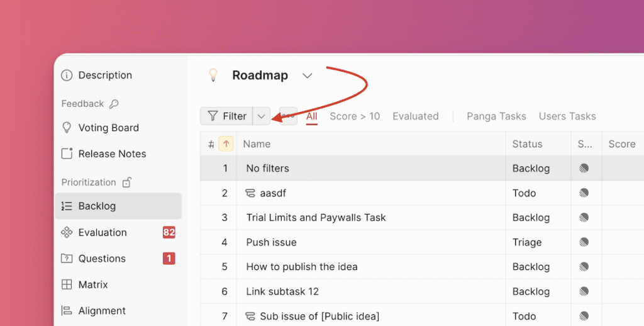The width and height of the screenshot is (644, 326).
Task: Click the lock icon beside Prioritization
Action: (x=126, y=183)
